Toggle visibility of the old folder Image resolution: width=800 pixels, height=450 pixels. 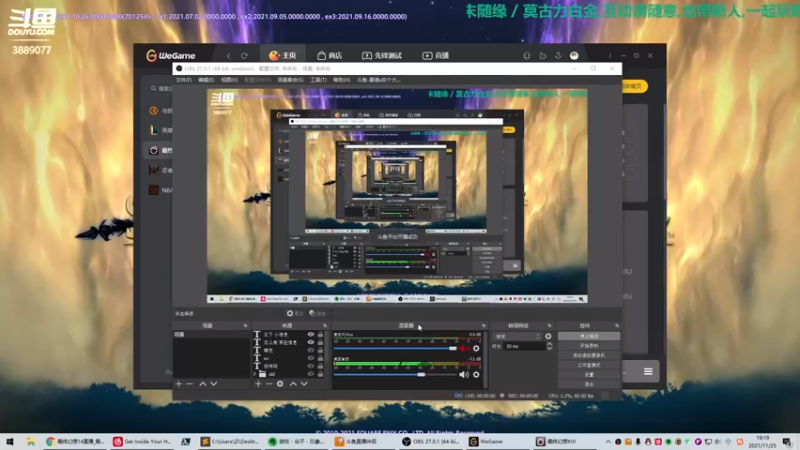(311, 374)
